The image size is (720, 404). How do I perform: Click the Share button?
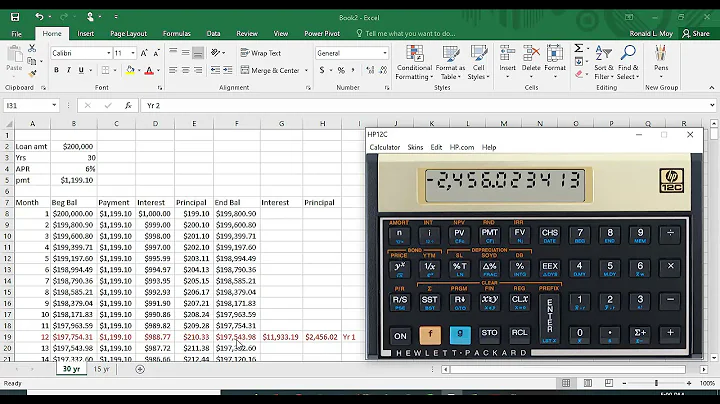click(x=696, y=34)
